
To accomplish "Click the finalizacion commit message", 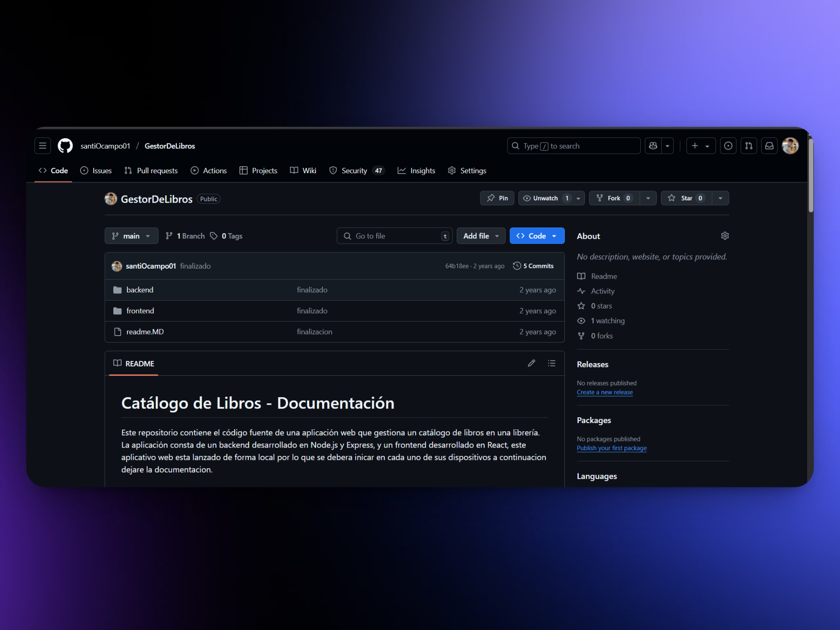I will 315,332.
